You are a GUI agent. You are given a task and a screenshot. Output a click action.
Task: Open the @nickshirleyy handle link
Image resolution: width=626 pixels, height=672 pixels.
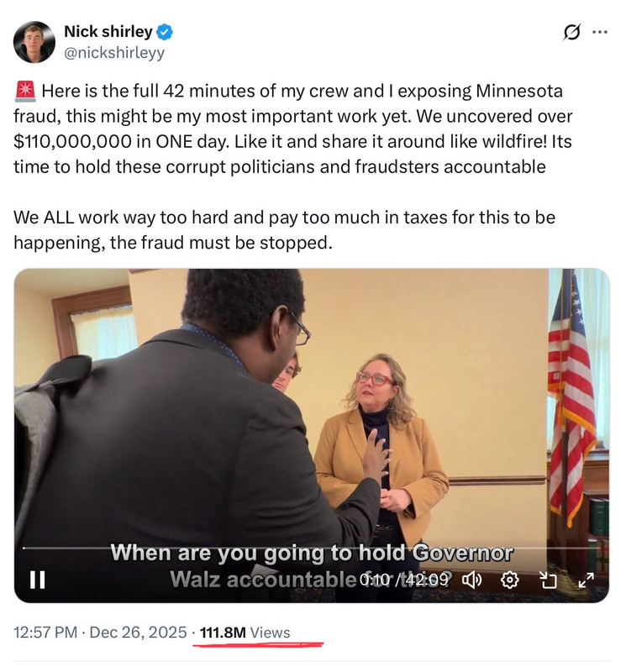click(x=114, y=53)
